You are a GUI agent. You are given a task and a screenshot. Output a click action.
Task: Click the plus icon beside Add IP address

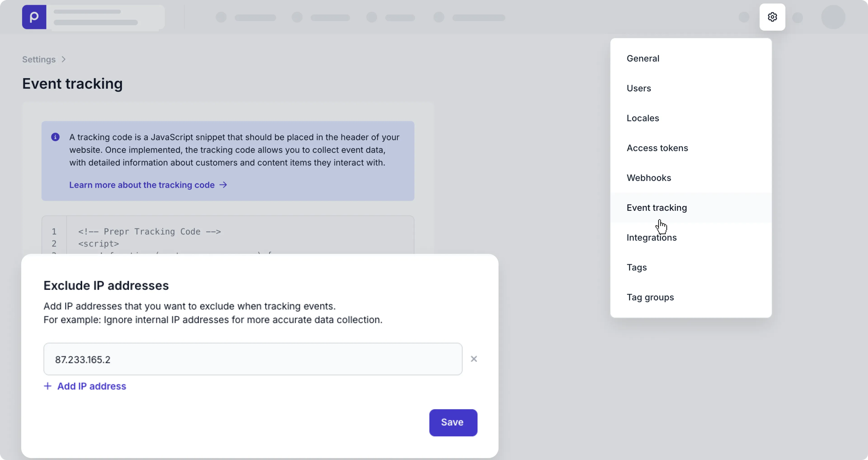pyautogui.click(x=48, y=386)
